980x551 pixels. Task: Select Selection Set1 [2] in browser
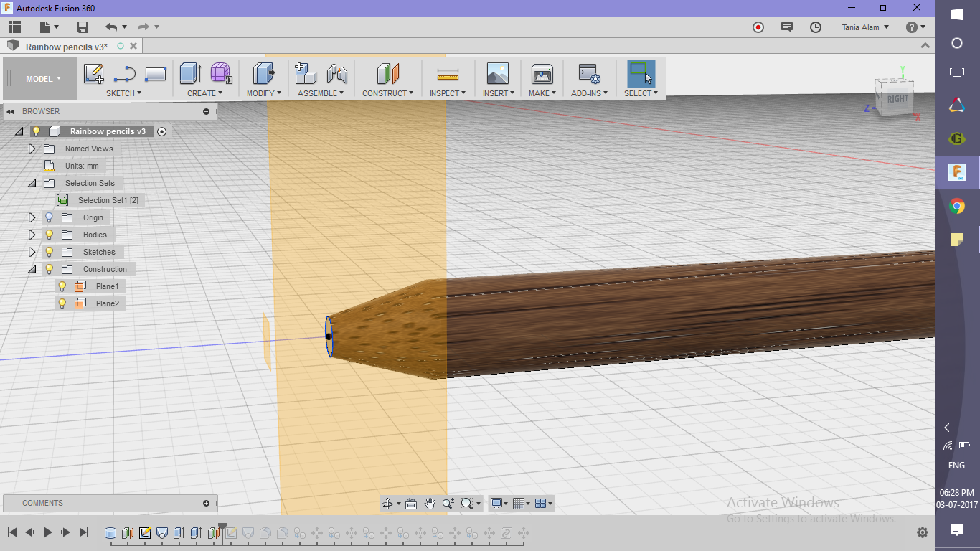(x=108, y=200)
